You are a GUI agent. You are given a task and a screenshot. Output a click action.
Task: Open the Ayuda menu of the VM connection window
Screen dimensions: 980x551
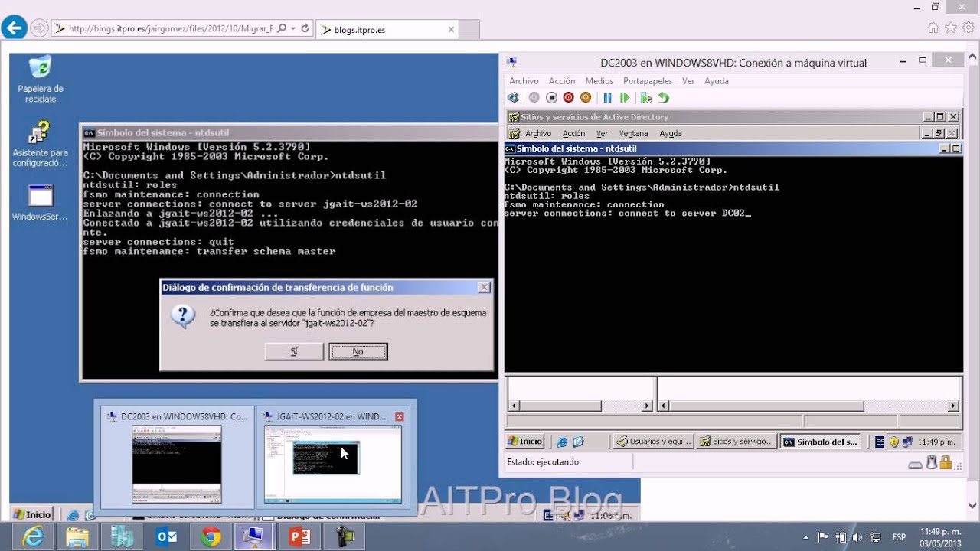pyautogui.click(x=717, y=81)
